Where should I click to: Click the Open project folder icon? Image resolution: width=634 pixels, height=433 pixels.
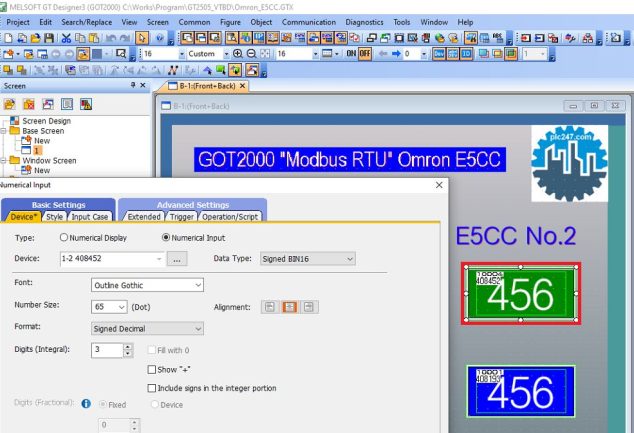pos(36,38)
